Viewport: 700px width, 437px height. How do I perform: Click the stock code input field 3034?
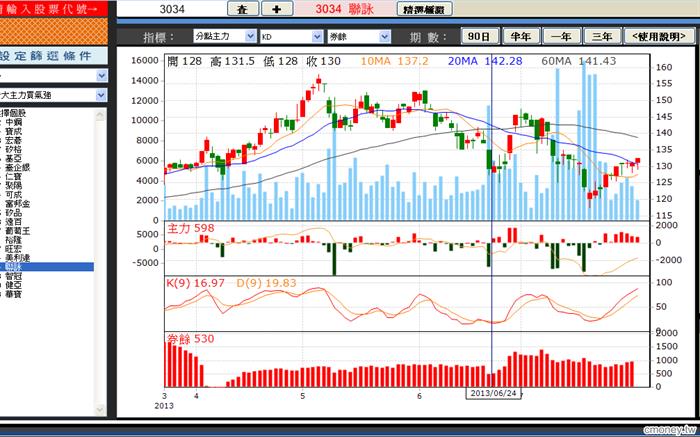[172, 9]
